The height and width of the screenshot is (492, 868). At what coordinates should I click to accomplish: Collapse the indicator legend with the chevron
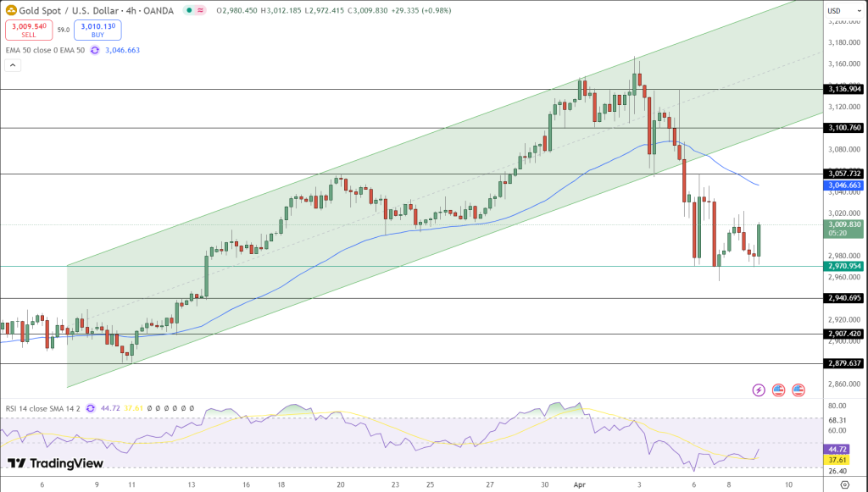click(x=12, y=65)
